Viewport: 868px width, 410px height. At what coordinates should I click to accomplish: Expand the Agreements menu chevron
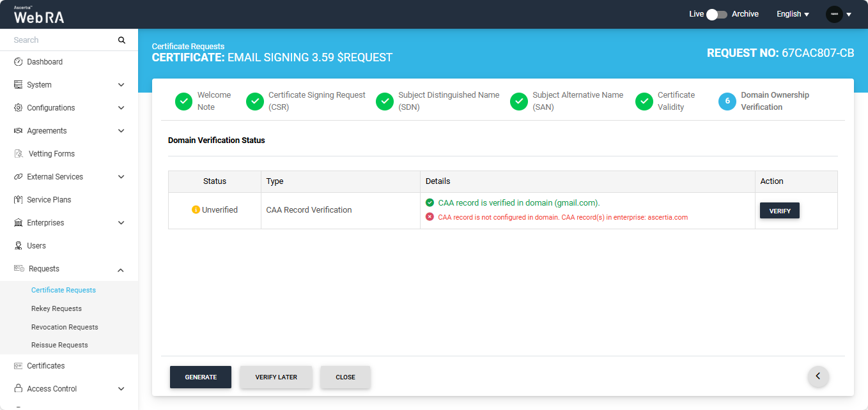tap(121, 131)
